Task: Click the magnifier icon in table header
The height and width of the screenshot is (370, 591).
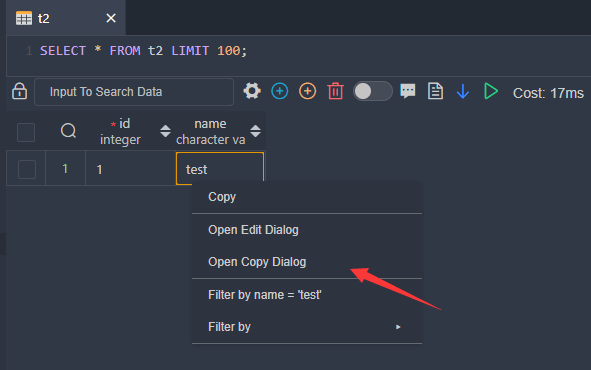Action: click(68, 131)
